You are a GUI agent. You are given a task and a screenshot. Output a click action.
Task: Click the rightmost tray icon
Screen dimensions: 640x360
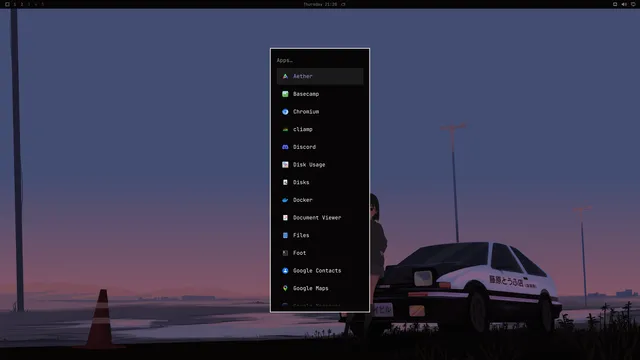[x=633, y=4]
